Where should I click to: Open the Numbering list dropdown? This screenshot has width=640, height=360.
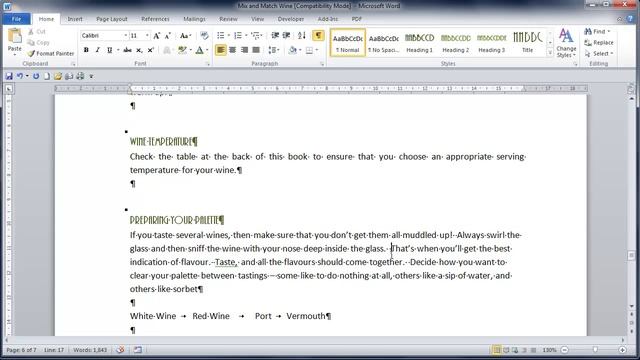246,36
